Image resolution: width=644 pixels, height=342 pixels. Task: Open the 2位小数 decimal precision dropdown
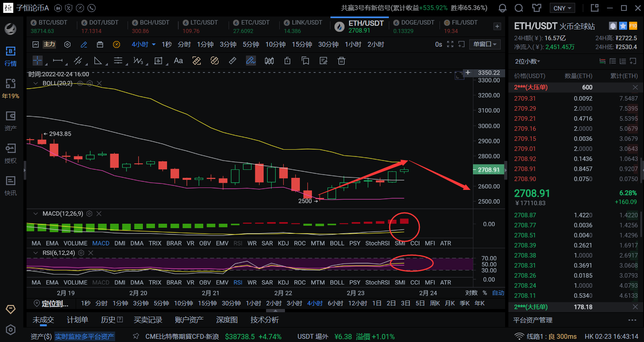(528, 61)
